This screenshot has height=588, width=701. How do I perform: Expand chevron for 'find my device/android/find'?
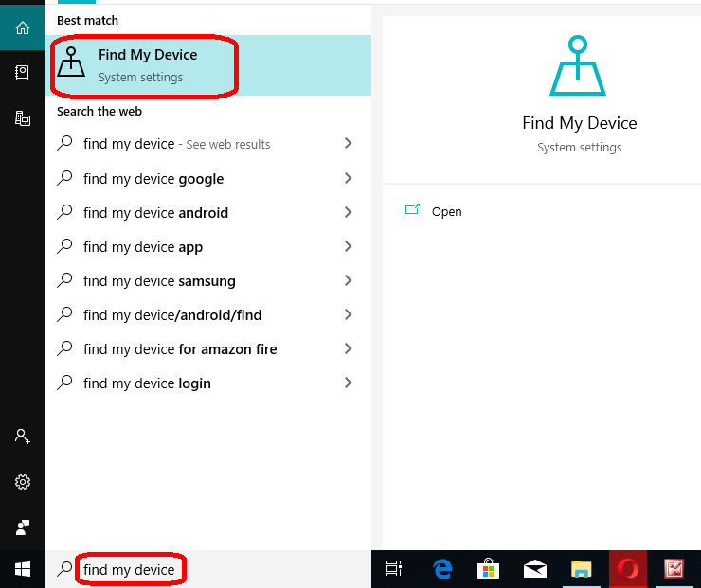349,314
